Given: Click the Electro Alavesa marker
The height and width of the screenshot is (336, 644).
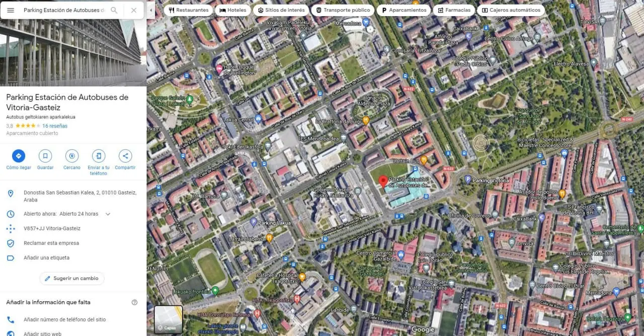Looking at the screenshot, I should tap(594, 63).
